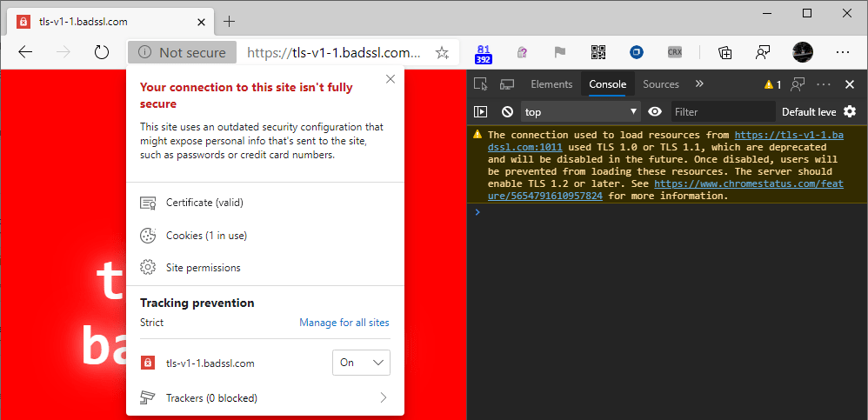Close the site security info popup
868x420 pixels.
click(391, 79)
